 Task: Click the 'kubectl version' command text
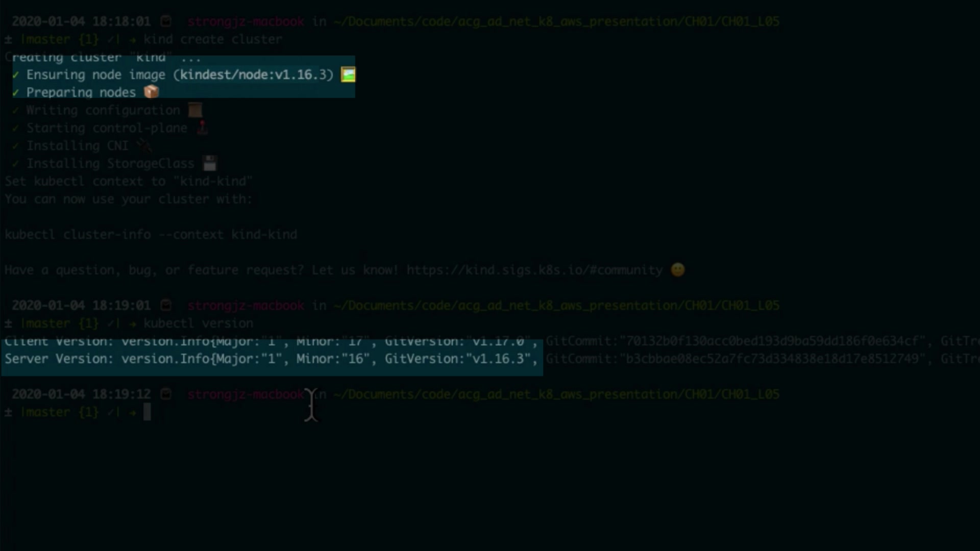pos(198,323)
